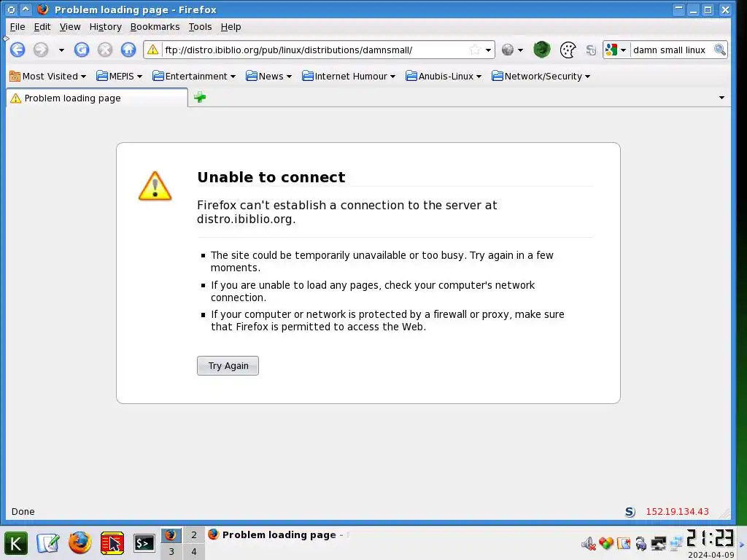This screenshot has width=747, height=560.
Task: Open the terminal launcher in taskbar
Action: [144, 543]
